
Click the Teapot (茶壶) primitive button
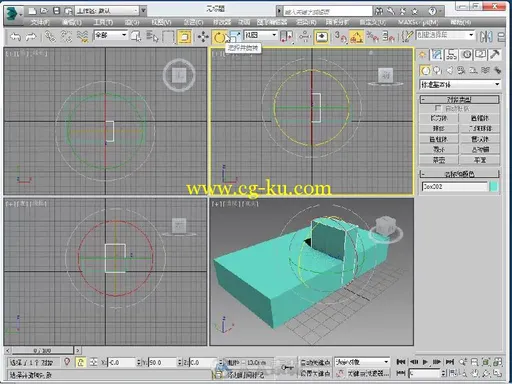tap(439, 160)
